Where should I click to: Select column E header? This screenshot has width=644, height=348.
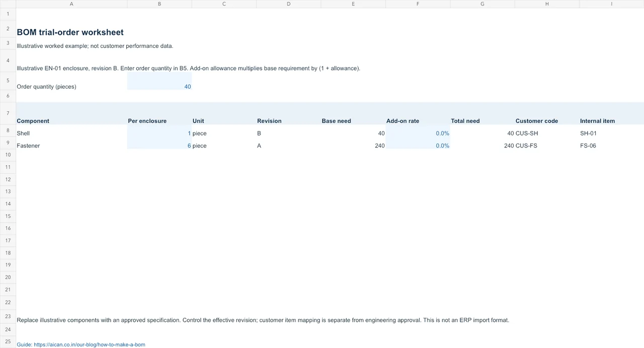(353, 4)
